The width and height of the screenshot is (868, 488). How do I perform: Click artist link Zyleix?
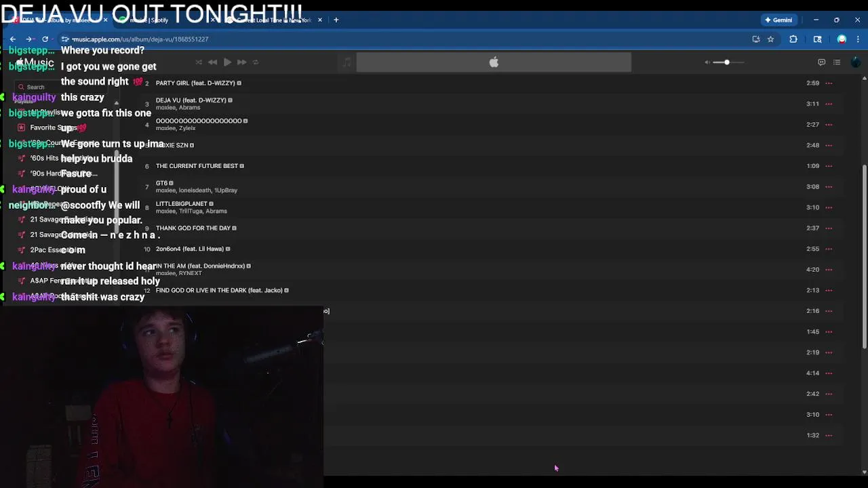pos(187,128)
